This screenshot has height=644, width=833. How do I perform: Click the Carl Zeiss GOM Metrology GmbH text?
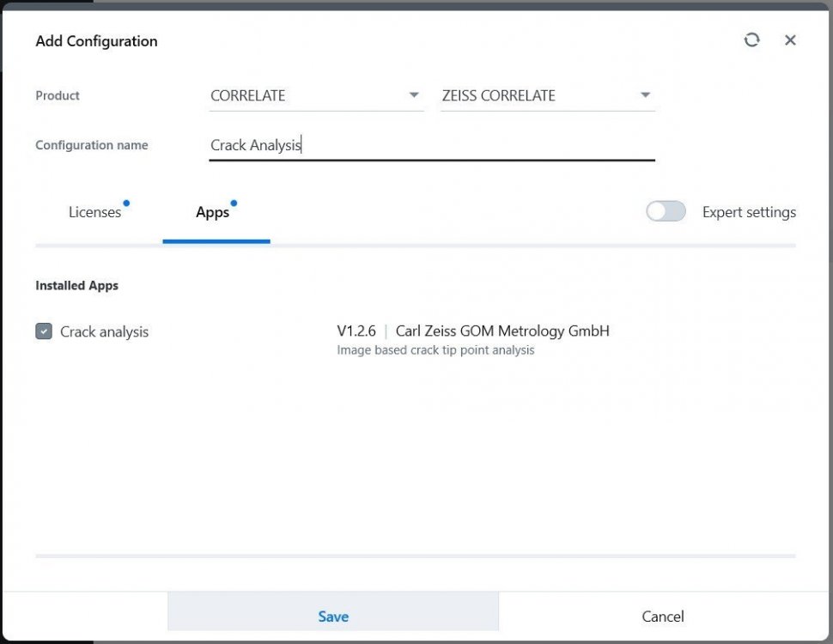(x=502, y=331)
